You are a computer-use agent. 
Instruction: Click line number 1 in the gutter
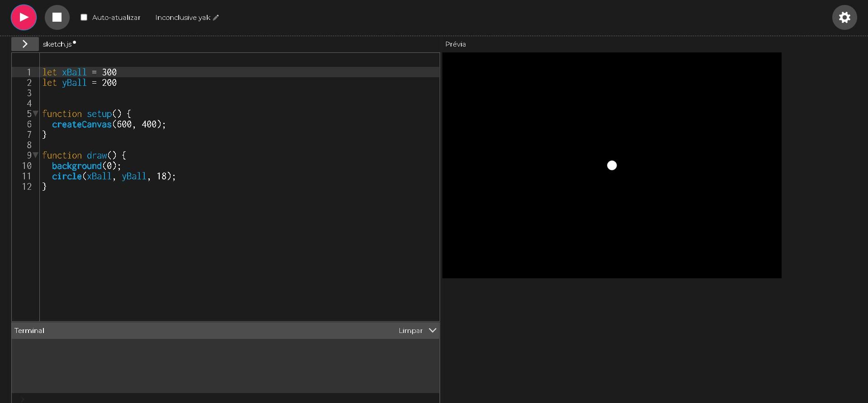tap(29, 72)
